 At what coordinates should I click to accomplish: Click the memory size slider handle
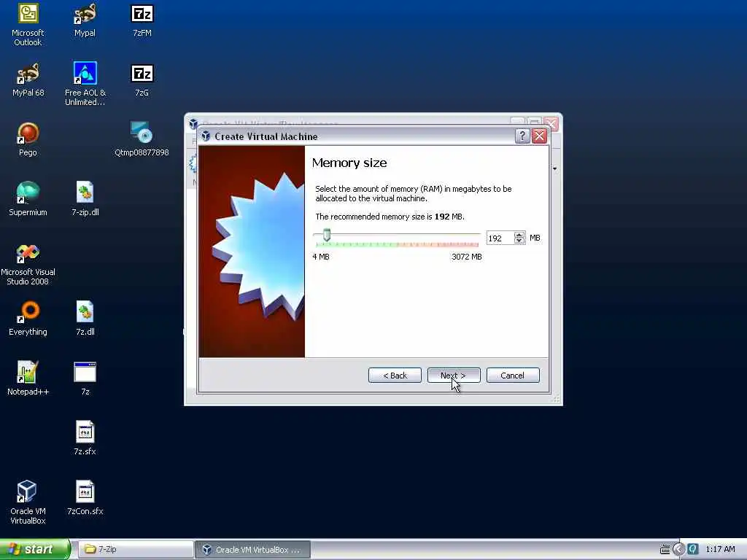pyautogui.click(x=326, y=234)
